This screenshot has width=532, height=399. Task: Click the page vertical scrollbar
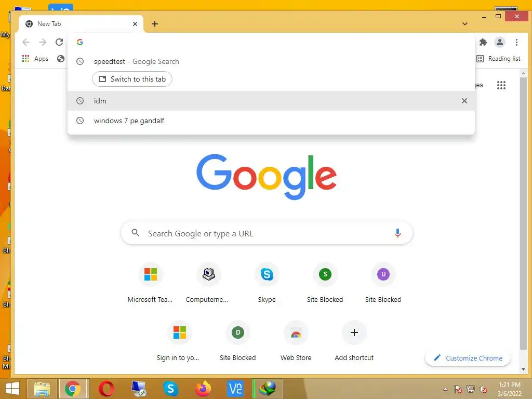(x=523, y=214)
